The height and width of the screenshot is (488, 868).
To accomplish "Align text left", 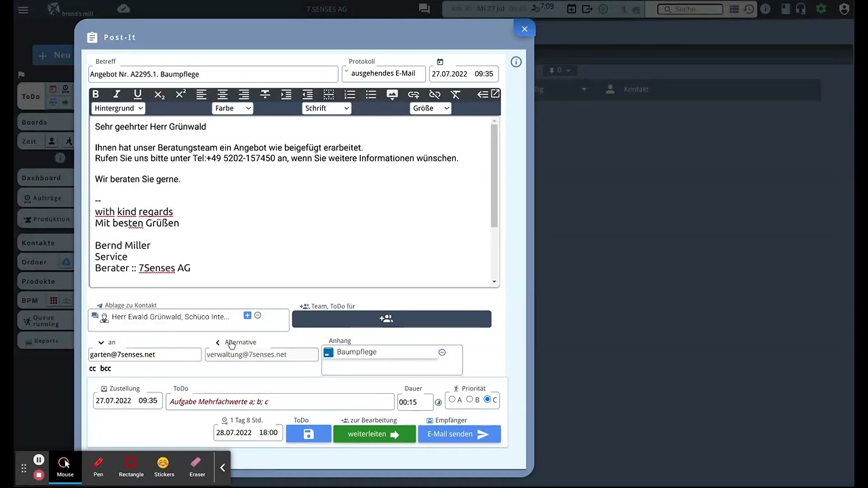I will [201, 94].
